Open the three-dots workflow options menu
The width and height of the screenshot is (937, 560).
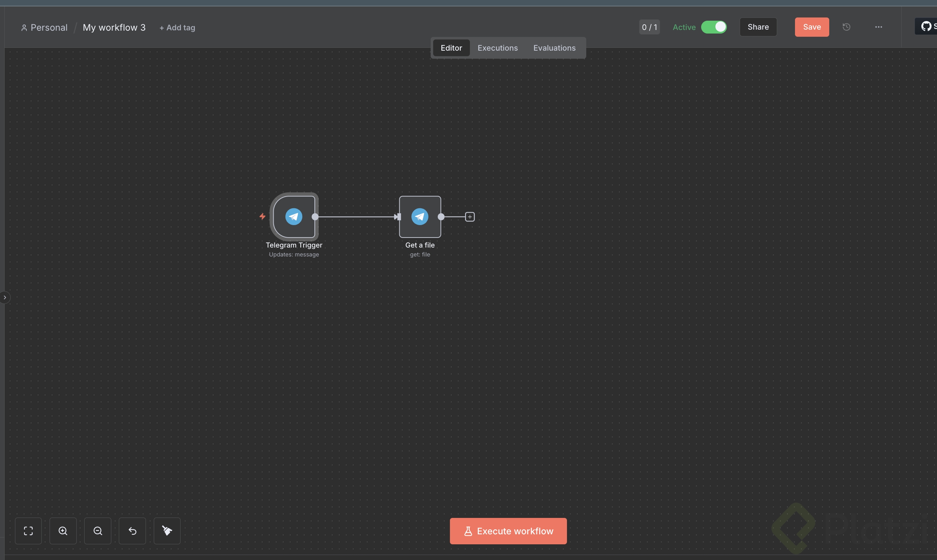tap(878, 27)
